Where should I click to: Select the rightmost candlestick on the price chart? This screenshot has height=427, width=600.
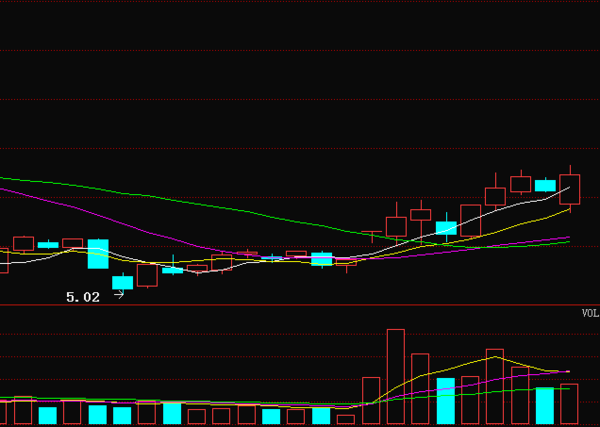click(570, 189)
